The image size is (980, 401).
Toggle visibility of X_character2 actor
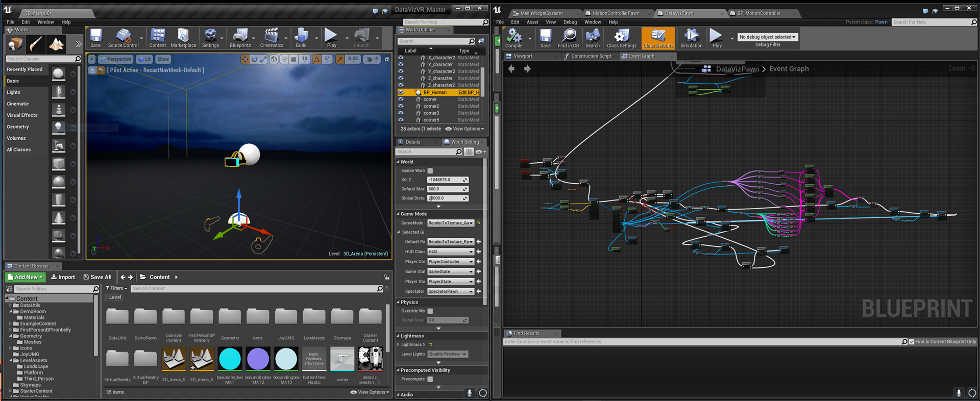pos(401,58)
